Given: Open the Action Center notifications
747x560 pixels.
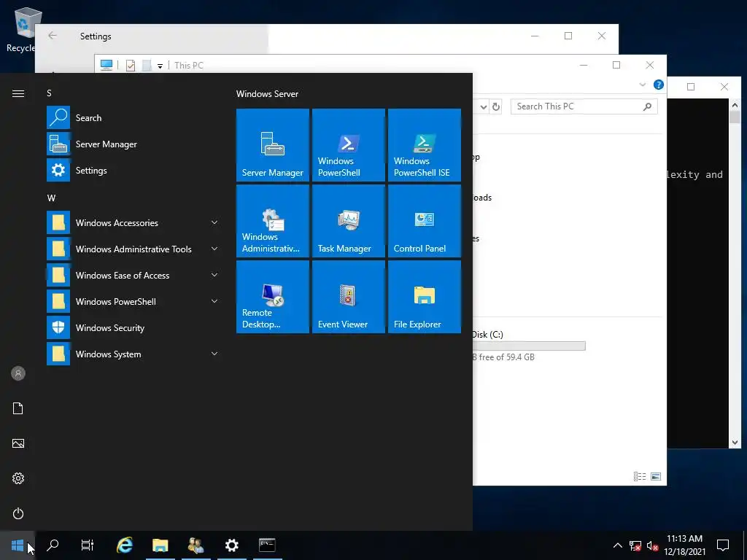Looking at the screenshot, I should point(723,545).
